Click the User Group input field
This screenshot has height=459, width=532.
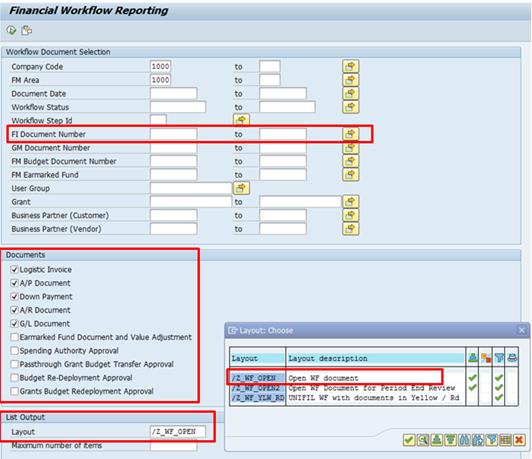(x=191, y=188)
